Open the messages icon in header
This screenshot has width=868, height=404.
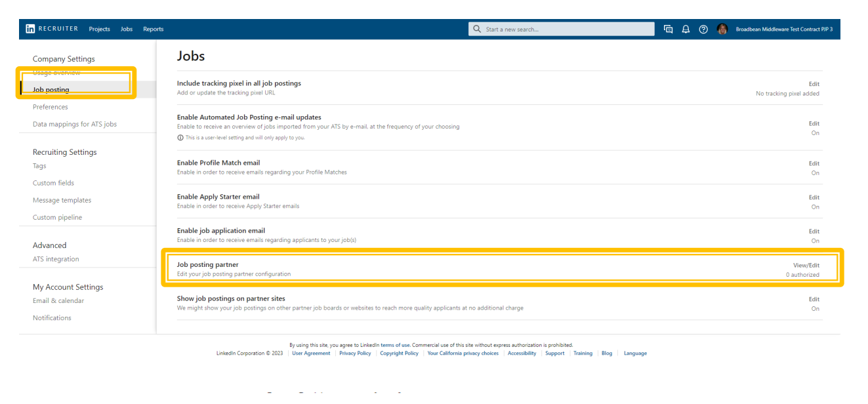(668, 30)
